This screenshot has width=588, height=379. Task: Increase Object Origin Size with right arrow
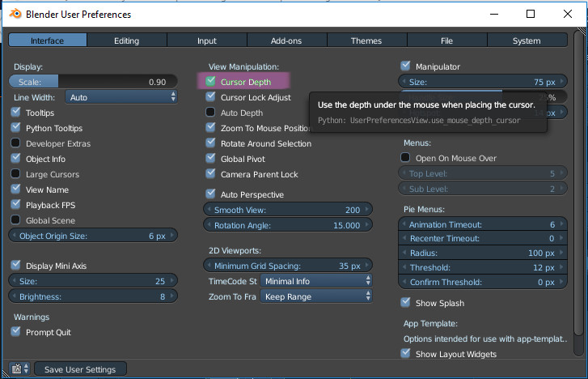click(x=172, y=236)
